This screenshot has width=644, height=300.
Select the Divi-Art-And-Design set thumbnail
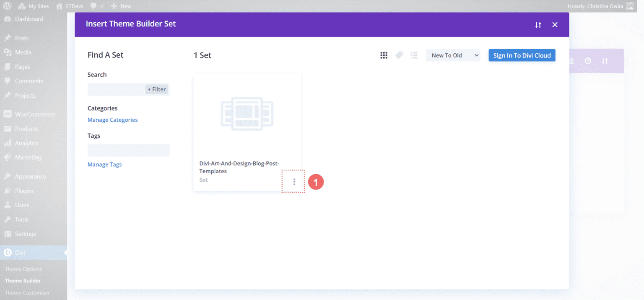click(x=247, y=114)
